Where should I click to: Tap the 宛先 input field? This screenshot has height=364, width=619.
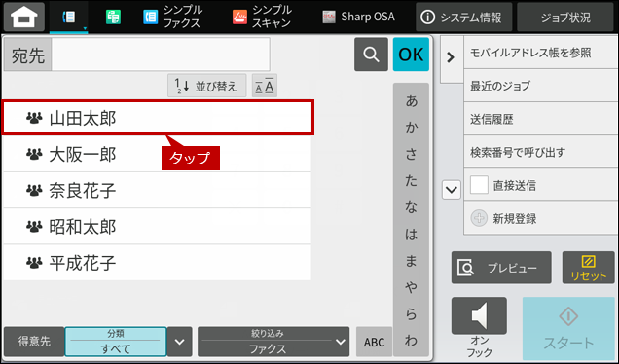[x=161, y=55]
